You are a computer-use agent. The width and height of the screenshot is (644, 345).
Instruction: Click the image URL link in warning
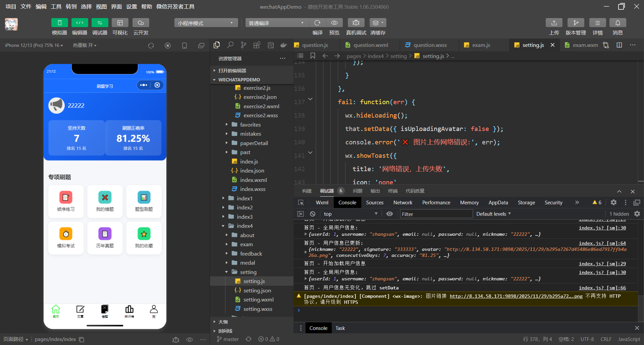pos(516,296)
